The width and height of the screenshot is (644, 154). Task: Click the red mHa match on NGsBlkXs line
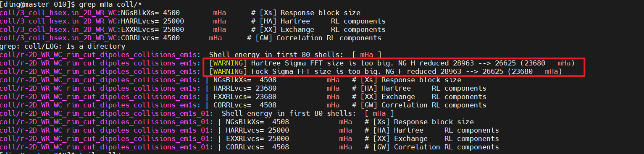(x=220, y=13)
